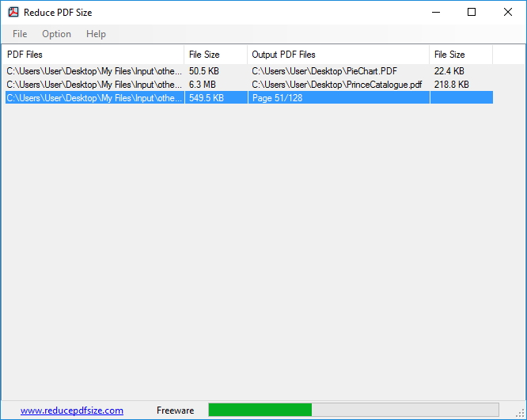Click the 6.3 MB row's input path

click(94, 85)
